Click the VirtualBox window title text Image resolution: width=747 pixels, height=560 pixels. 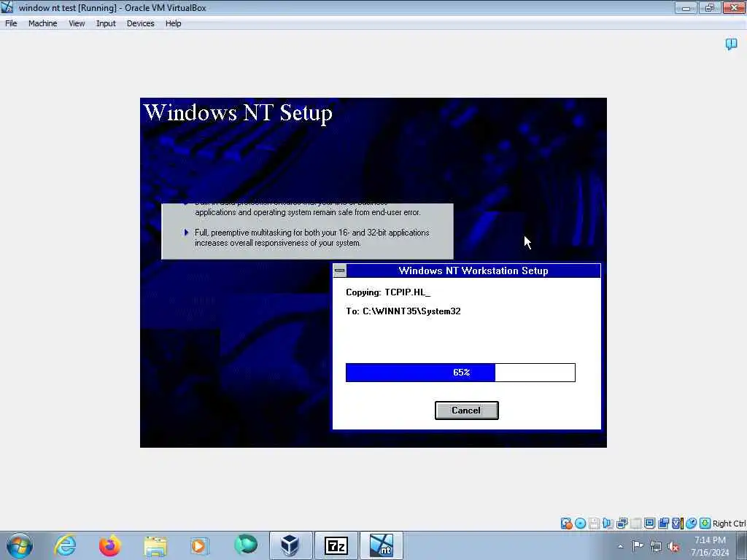(x=112, y=7)
